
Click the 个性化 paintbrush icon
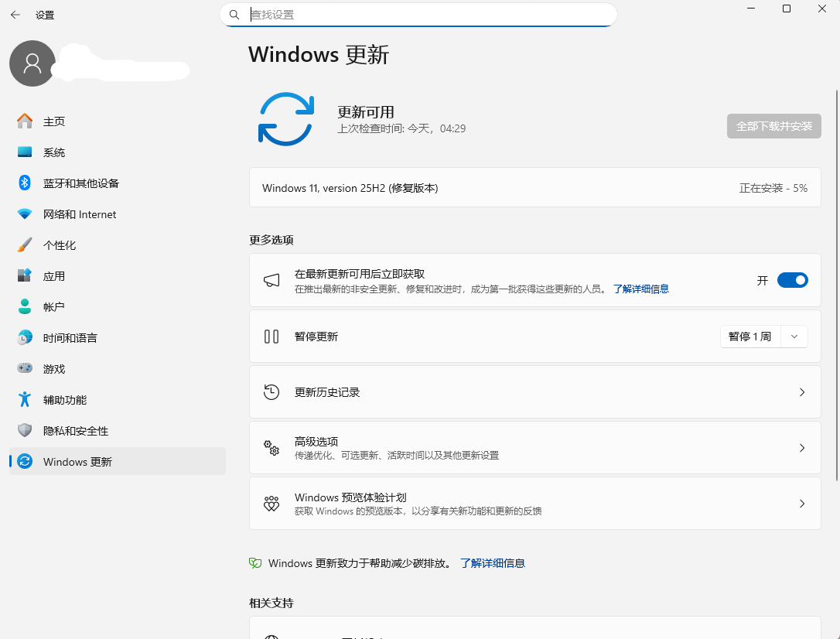coord(25,244)
